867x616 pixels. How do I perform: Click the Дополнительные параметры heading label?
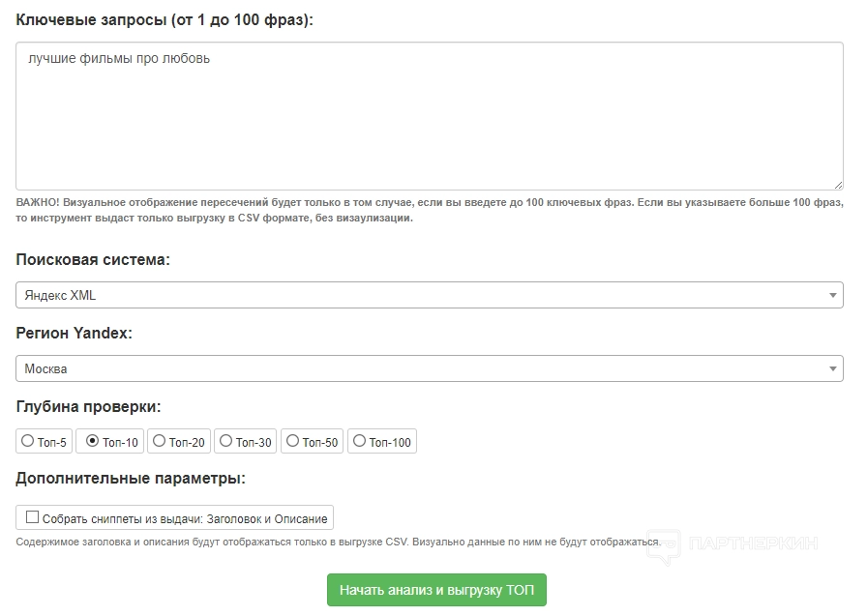pos(131,478)
